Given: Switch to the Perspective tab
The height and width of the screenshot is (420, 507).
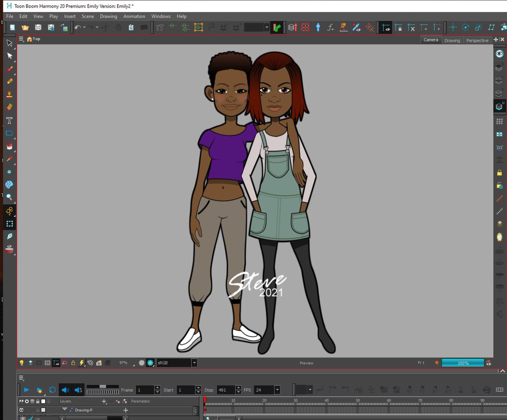Looking at the screenshot, I should point(477,40).
